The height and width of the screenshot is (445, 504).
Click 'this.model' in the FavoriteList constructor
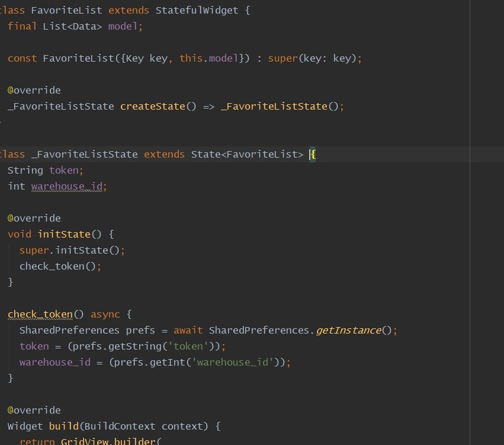(208, 58)
